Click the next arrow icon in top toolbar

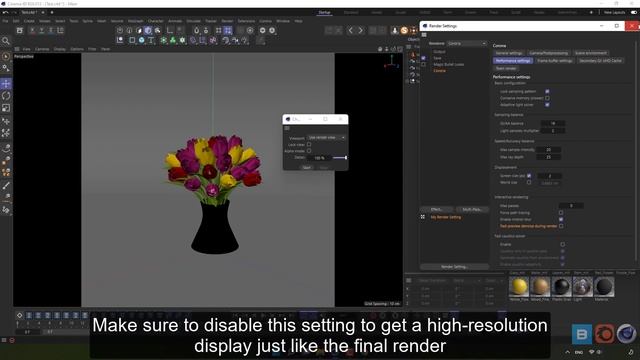360,30
